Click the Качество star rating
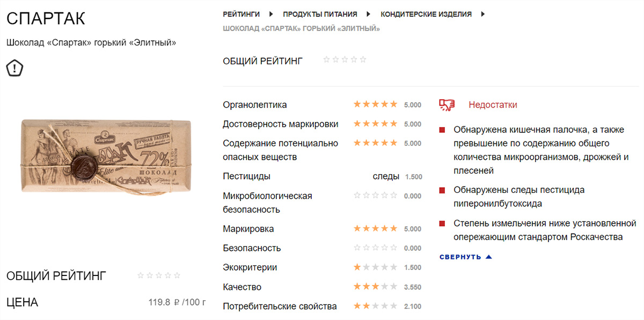The height and width of the screenshot is (320, 644). 375,287
